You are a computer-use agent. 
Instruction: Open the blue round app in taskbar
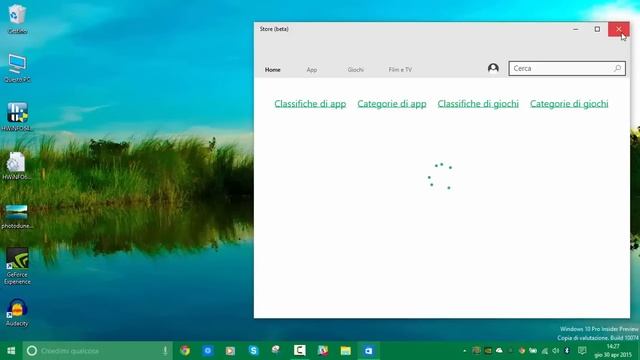pos(208,351)
